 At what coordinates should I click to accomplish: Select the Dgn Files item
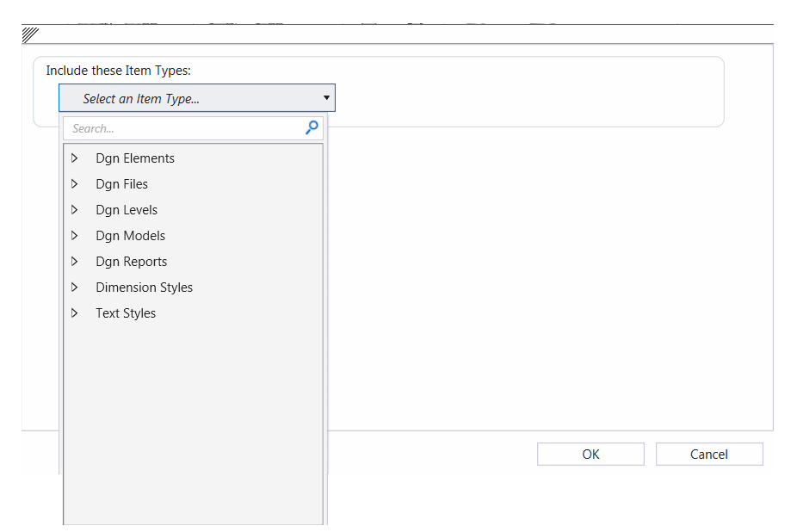coord(121,184)
